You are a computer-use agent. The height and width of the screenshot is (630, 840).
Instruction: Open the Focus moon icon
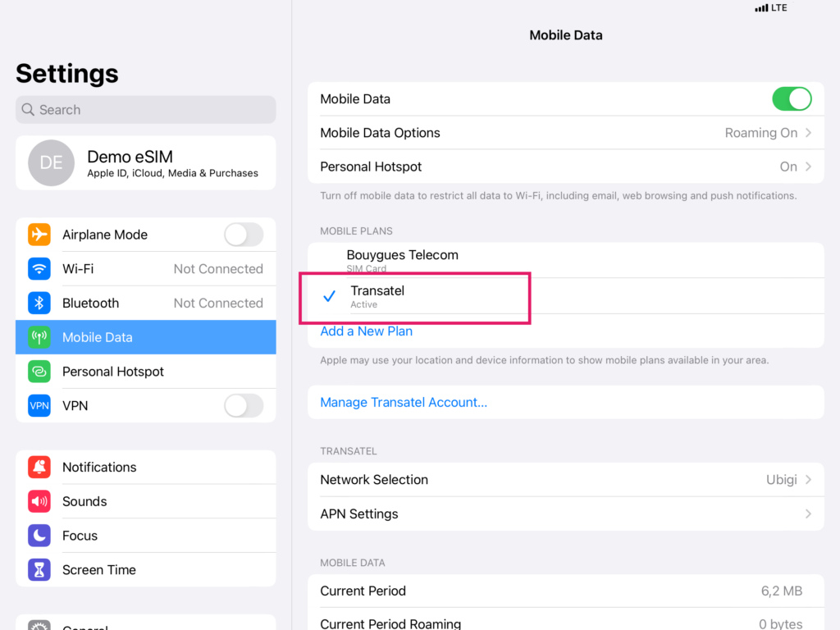click(x=39, y=536)
